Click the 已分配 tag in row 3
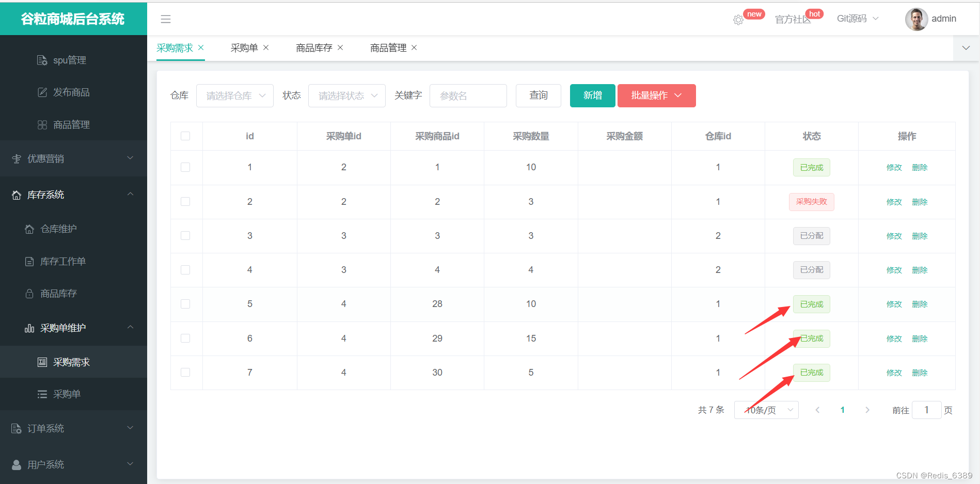The image size is (980, 484). coord(812,236)
